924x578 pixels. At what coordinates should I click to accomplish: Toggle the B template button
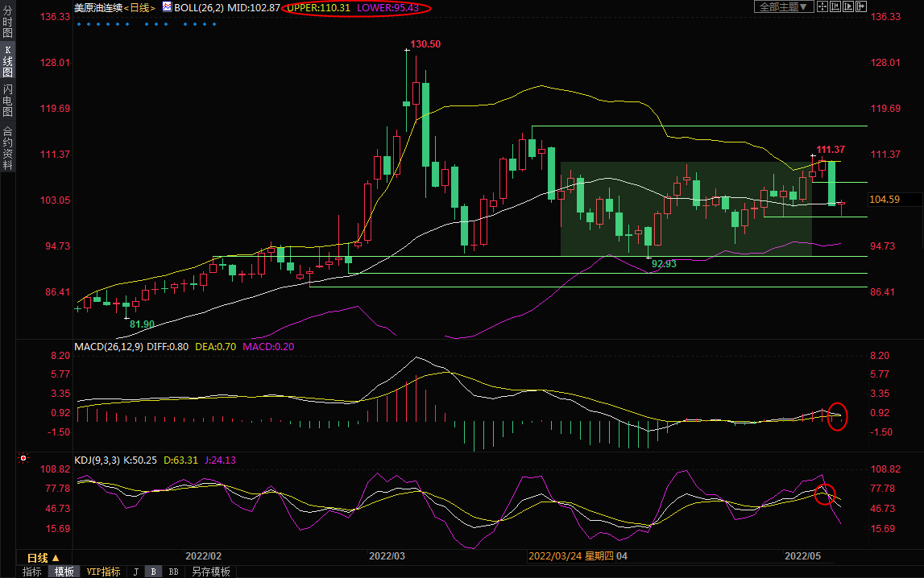[x=153, y=572]
